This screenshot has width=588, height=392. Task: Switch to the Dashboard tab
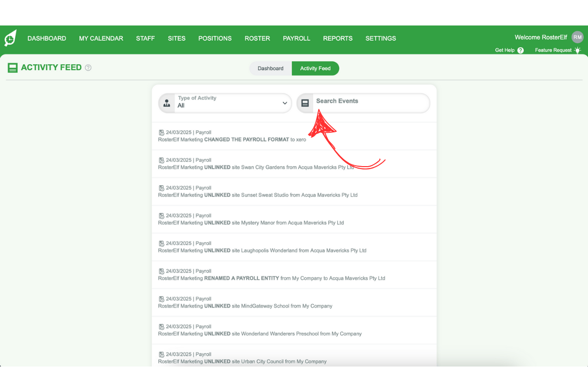click(270, 68)
